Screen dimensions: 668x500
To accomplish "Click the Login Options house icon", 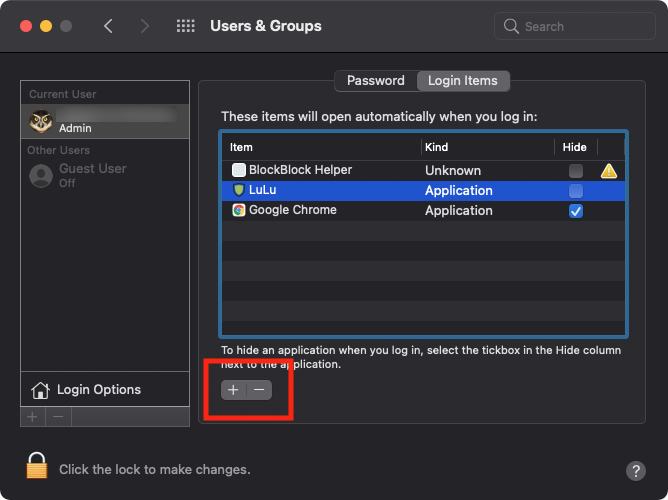I will [40, 390].
